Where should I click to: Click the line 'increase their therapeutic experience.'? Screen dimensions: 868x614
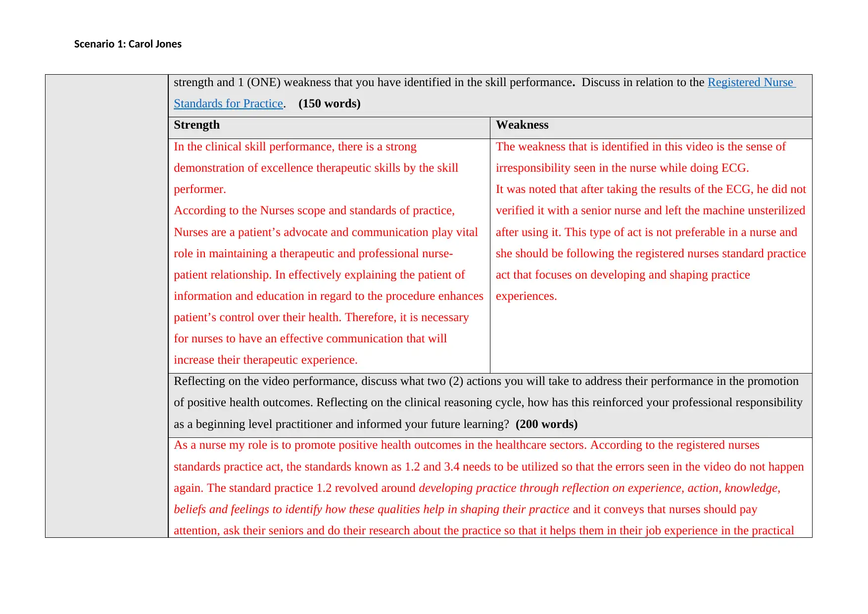coord(266,360)
